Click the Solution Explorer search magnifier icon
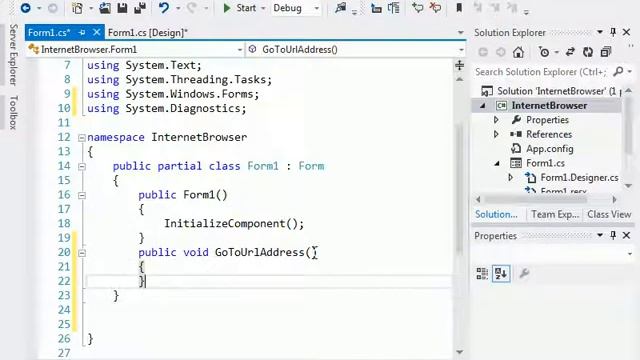Viewport: 640px width, 360px height. click(x=618, y=71)
